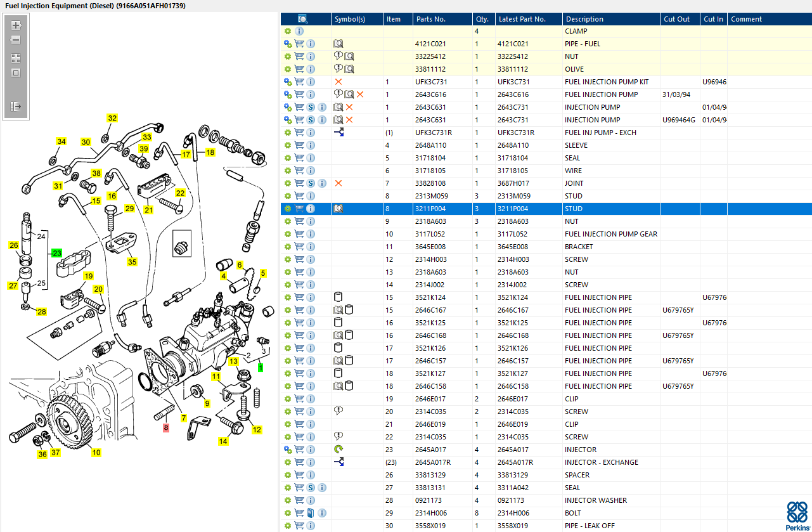Click latest part number 3687H017
Screen dimensions: 812x532
[x=513, y=183]
